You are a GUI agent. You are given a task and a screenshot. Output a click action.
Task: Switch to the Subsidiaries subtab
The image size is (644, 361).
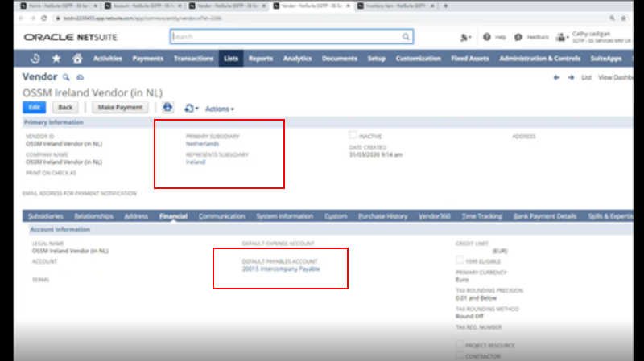coord(46,216)
